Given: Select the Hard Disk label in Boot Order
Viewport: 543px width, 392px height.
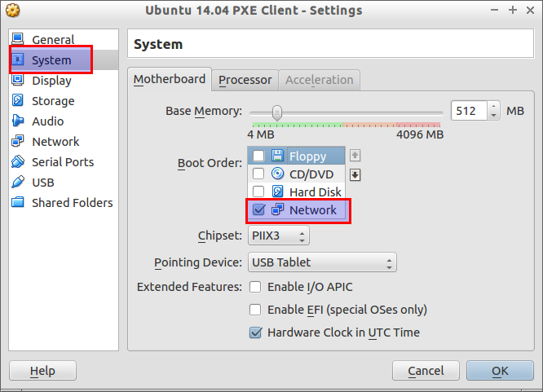Looking at the screenshot, I should point(316,192).
